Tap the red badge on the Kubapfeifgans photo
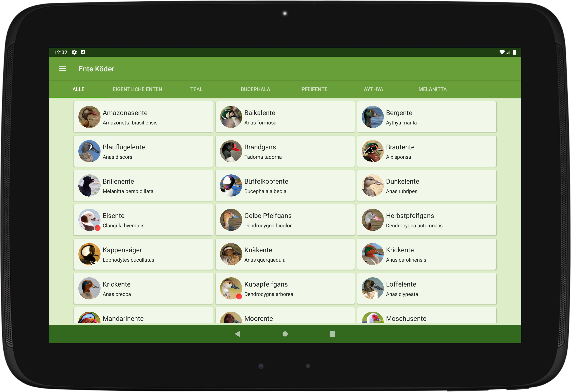571x392 pixels. (x=239, y=297)
